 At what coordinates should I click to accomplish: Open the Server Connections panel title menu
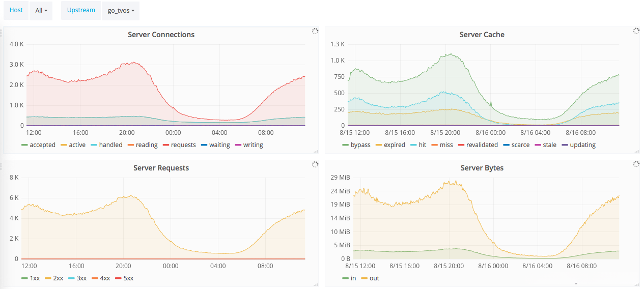tap(161, 35)
